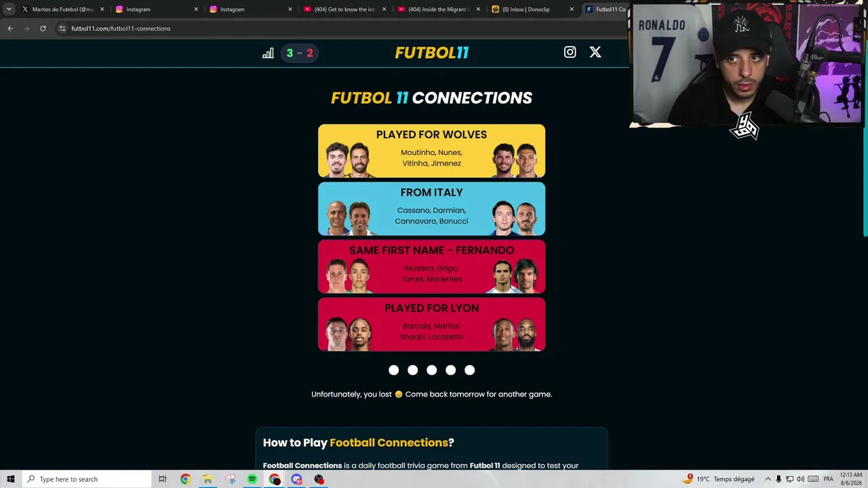Click SAME FIRST NAME - FERNANDO title
The height and width of the screenshot is (488, 868).
click(431, 250)
